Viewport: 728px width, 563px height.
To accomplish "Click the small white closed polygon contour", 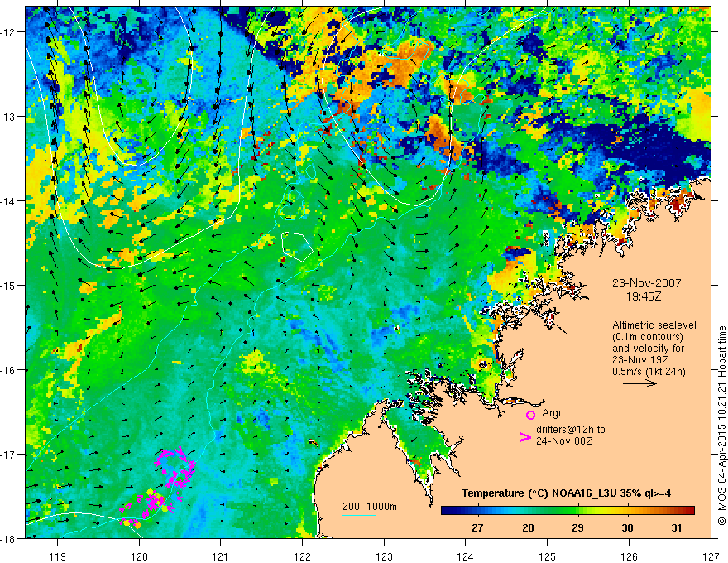I will click(297, 247).
